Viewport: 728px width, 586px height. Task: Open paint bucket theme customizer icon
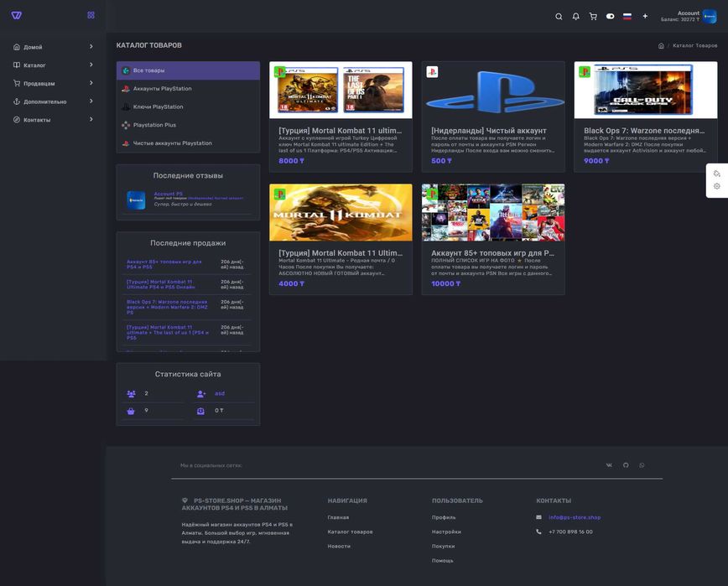[717, 174]
